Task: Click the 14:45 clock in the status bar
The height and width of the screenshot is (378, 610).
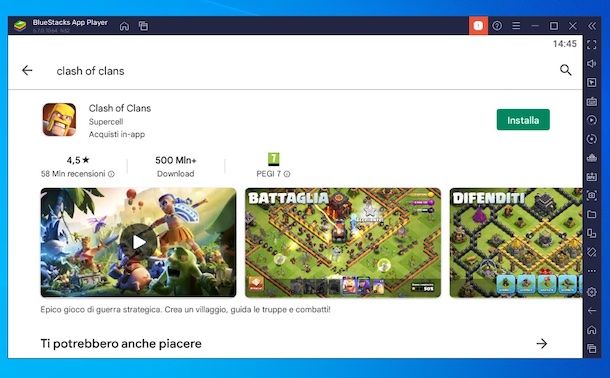Action: click(x=564, y=44)
